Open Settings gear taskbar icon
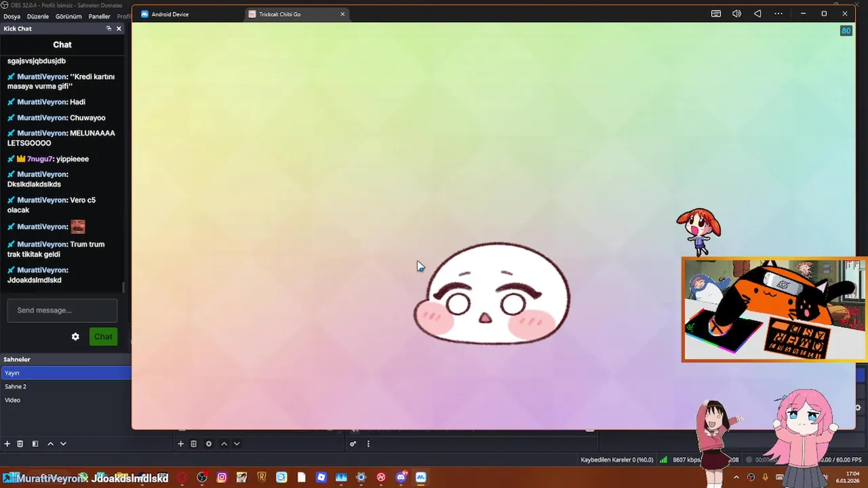Screen dimensions: 868x488 361,478
